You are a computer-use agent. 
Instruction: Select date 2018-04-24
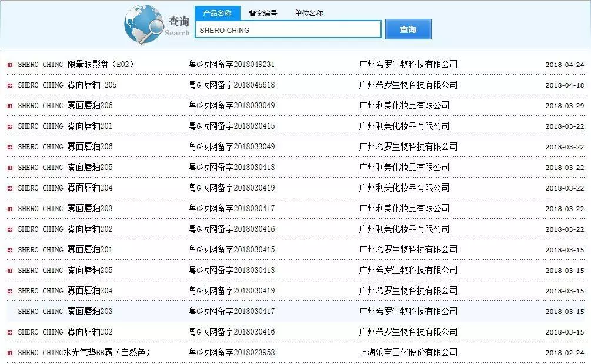click(x=565, y=65)
